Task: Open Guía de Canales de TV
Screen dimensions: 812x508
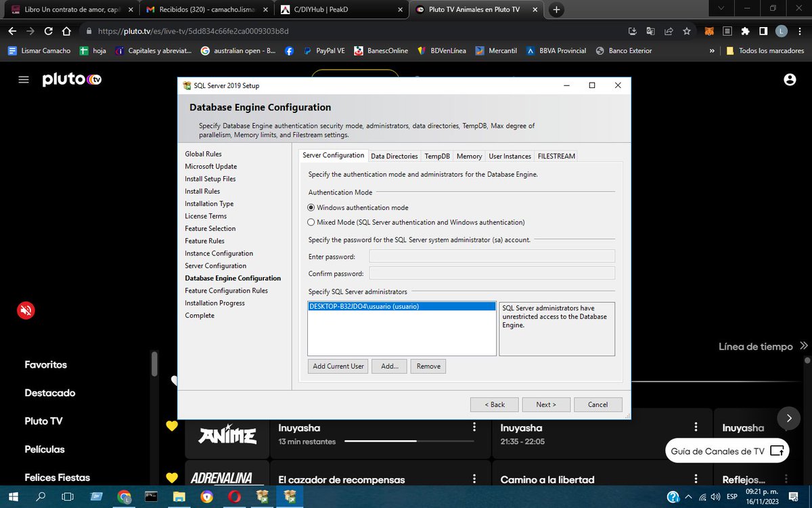Action: pos(727,451)
